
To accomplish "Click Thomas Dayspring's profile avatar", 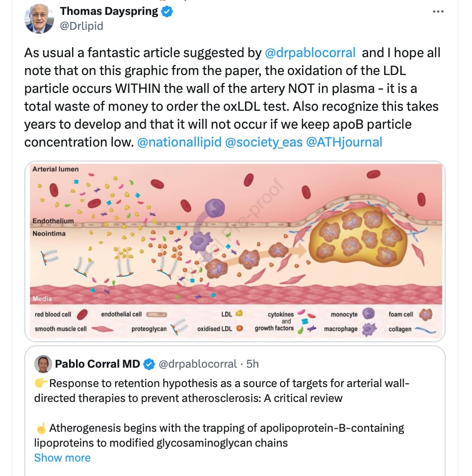I will (39, 18).
